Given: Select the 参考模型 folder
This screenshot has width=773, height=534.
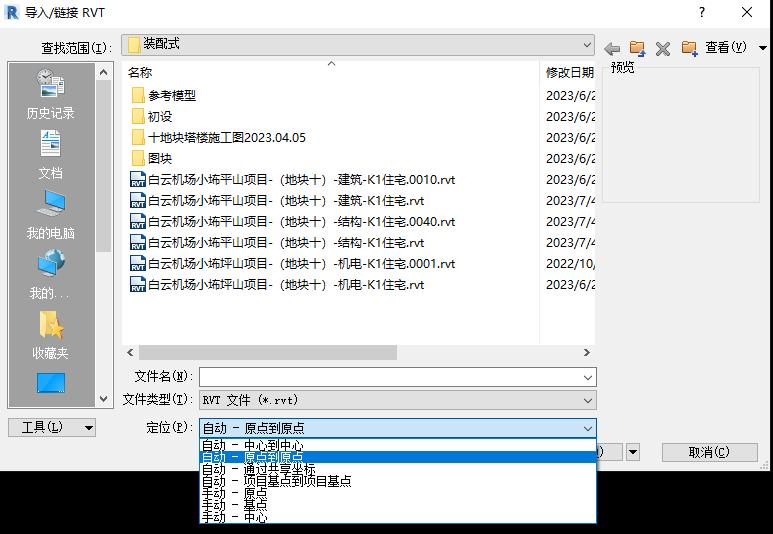Looking at the screenshot, I should coord(171,96).
